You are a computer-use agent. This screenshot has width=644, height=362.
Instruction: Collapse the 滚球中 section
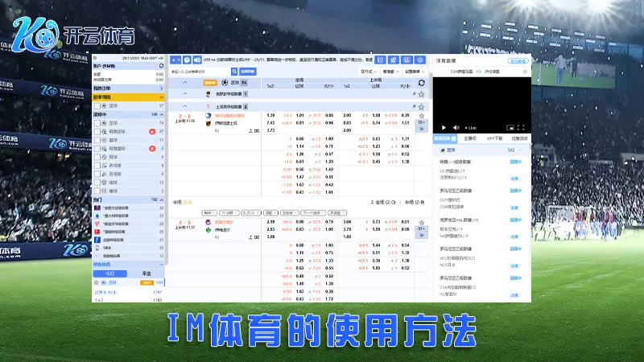pos(162,114)
